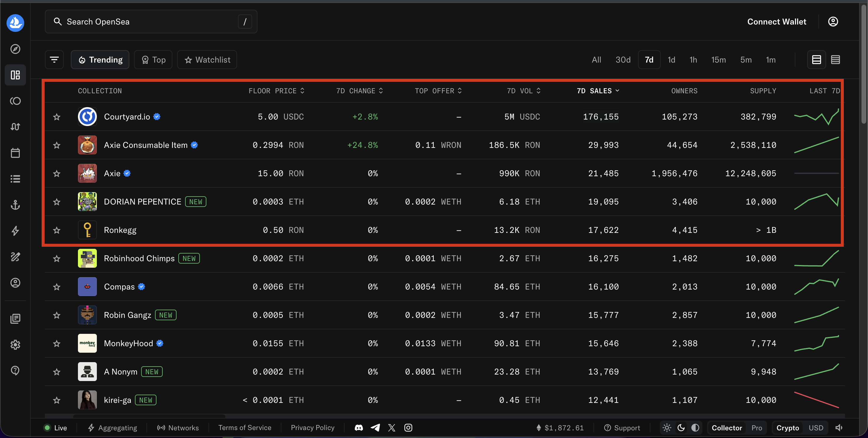Toggle the sound speaker icon in footer
868x438 pixels.
point(839,428)
